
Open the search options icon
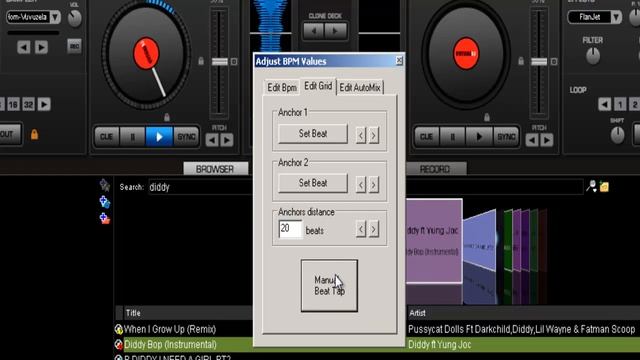click(x=591, y=187)
